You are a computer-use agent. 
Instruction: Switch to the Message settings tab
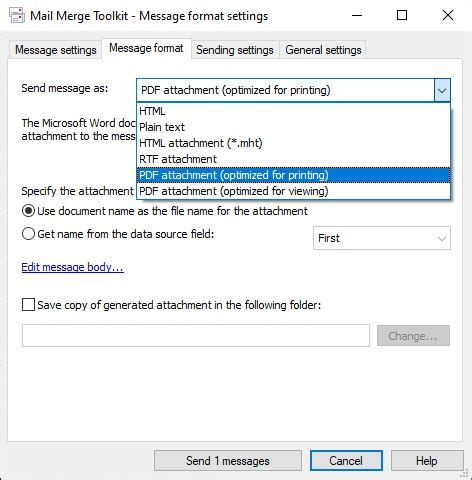56,50
